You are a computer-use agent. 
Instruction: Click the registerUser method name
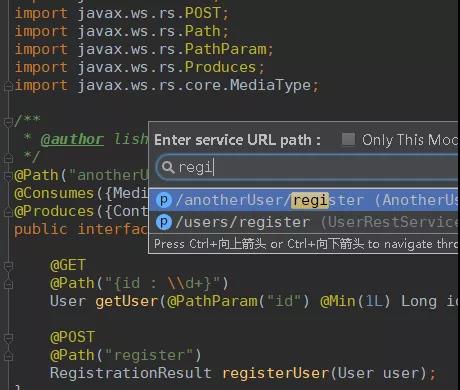[x=276, y=373]
